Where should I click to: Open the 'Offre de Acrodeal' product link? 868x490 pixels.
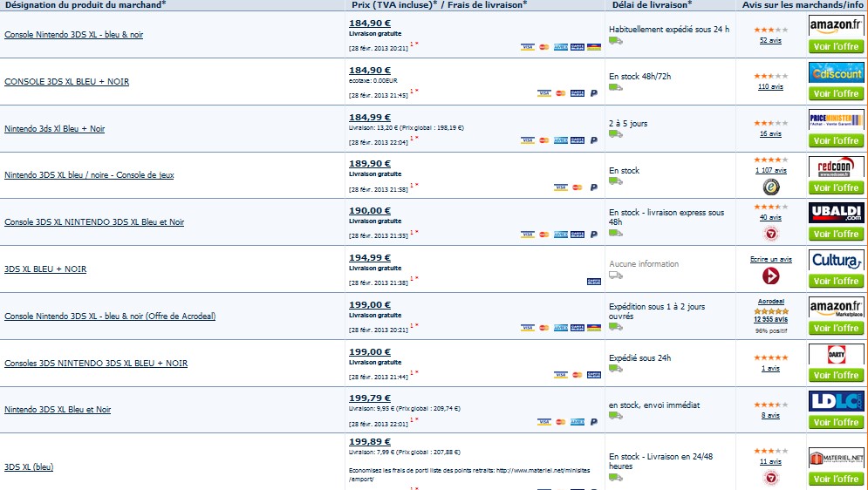[x=110, y=316]
